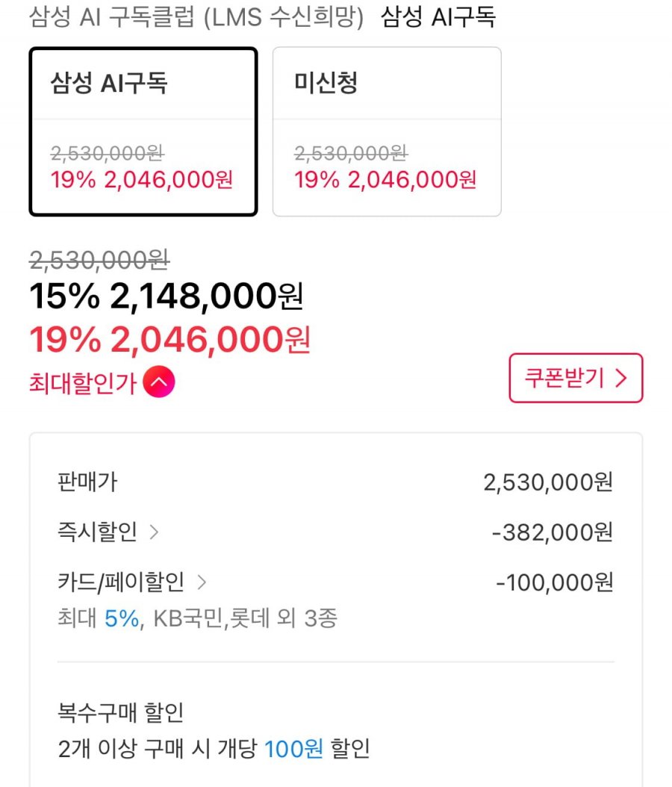Tap the red 19% 2,046,000원 main price
The image size is (672, 787).
coord(169,340)
